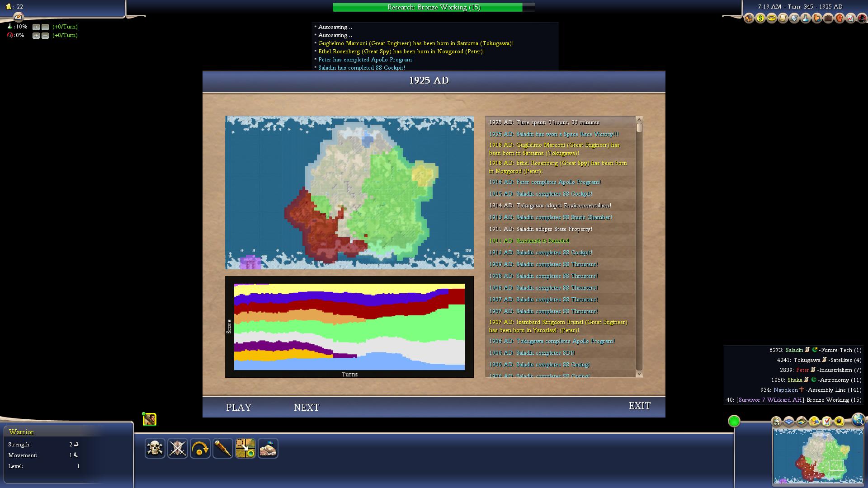Select Tokugawa in the scoreboard
Screen dimensions: 868x488
click(x=807, y=360)
